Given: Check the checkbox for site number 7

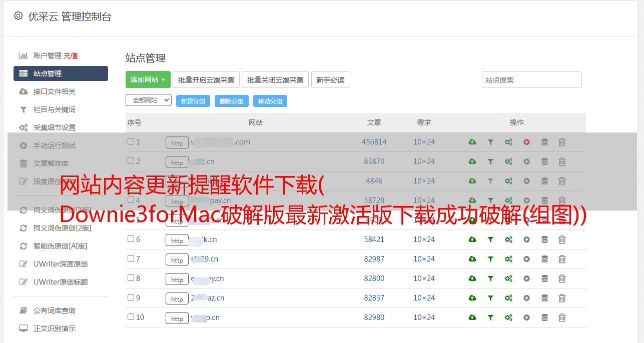Looking at the screenshot, I should (x=131, y=258).
